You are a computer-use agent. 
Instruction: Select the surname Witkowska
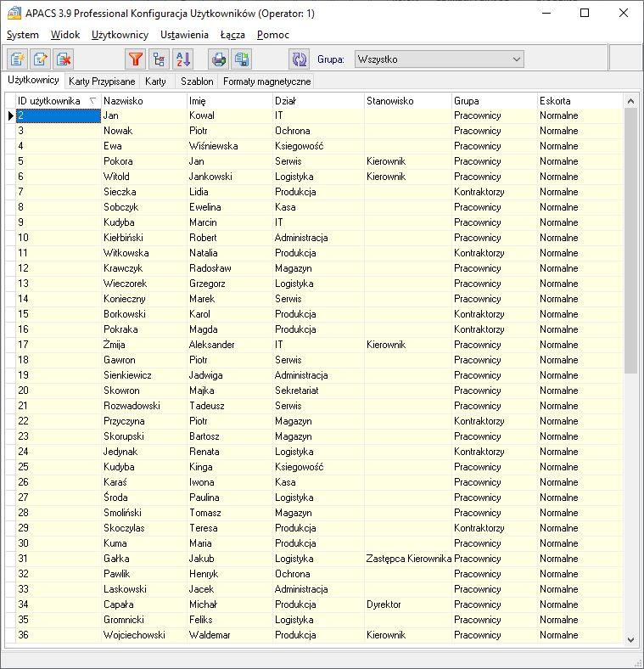pos(126,253)
